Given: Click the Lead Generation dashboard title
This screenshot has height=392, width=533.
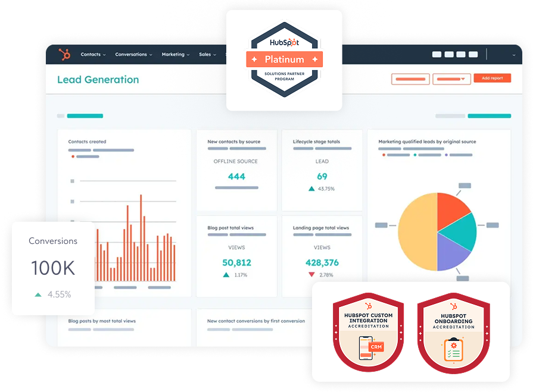Looking at the screenshot, I should point(98,80).
